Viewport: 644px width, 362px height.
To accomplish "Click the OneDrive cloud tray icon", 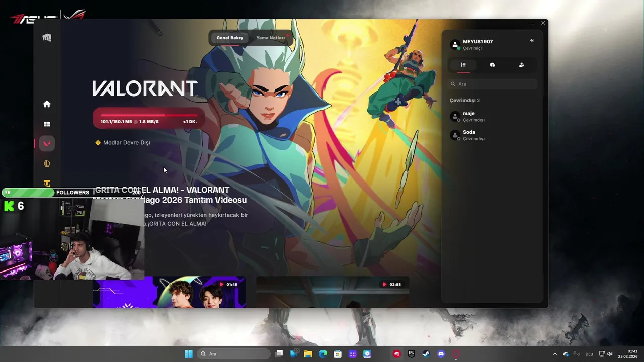I will (x=566, y=354).
